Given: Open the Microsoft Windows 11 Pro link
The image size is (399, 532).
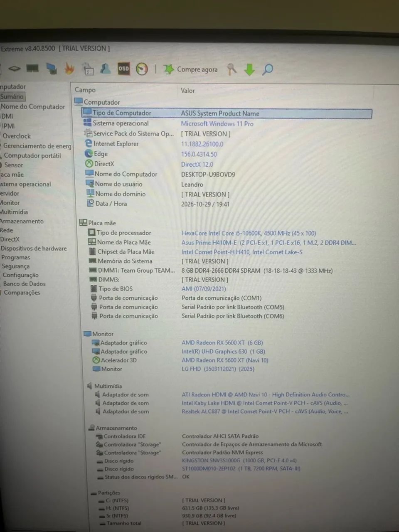Looking at the screenshot, I should [217, 123].
